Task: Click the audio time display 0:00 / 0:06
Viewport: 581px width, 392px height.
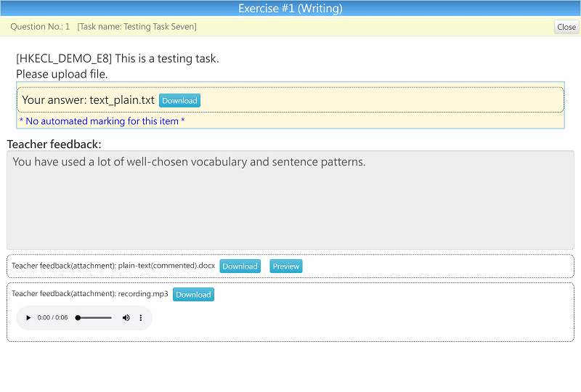Action: click(52, 318)
